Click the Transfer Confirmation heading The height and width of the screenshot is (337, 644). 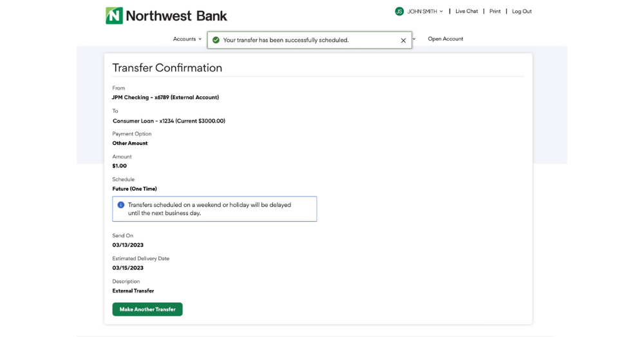[x=167, y=68]
